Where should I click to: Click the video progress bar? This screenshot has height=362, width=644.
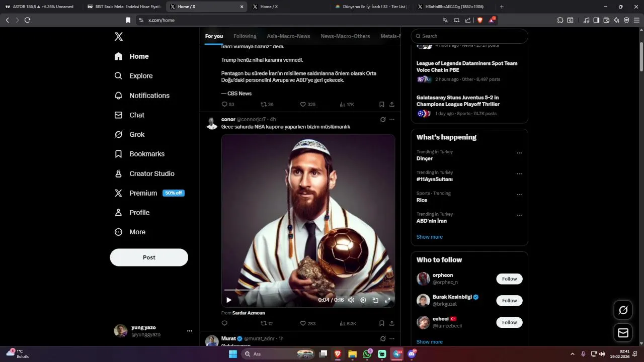coord(308,290)
